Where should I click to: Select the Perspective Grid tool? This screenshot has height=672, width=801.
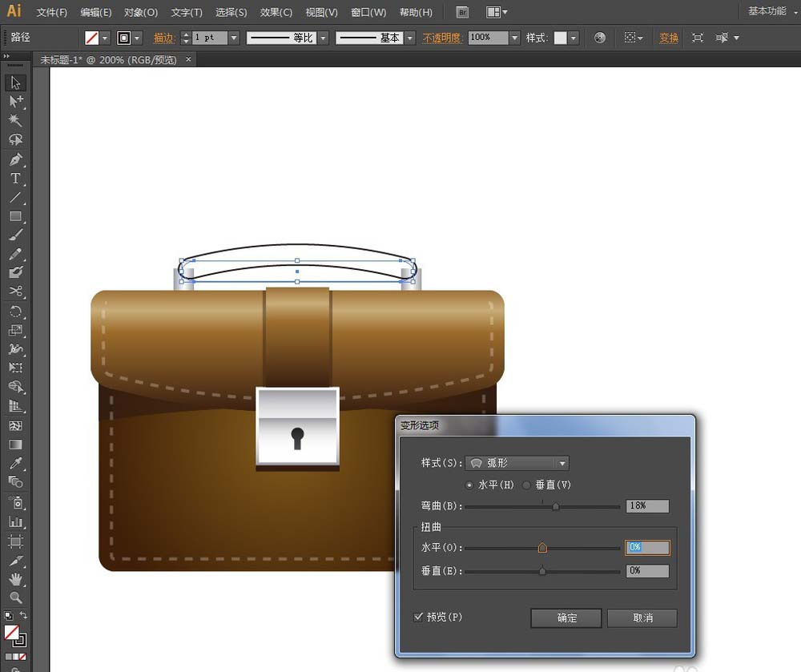pyautogui.click(x=15, y=406)
